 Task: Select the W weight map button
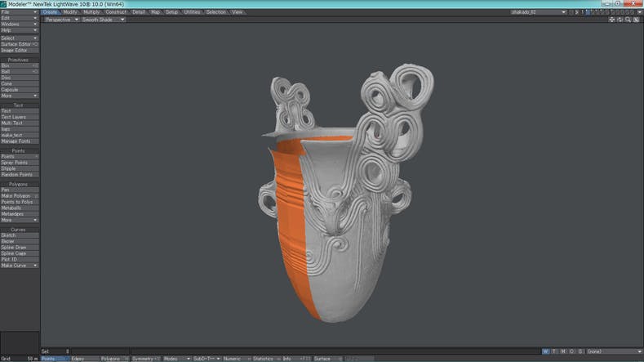point(545,351)
